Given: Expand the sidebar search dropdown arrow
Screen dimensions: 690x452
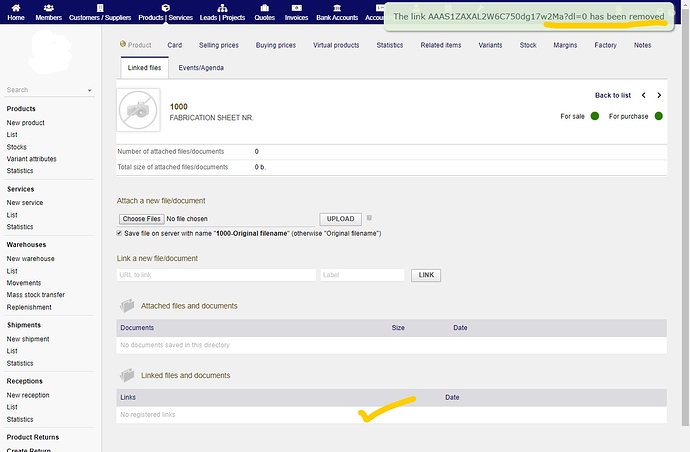Looking at the screenshot, I should click(89, 90).
